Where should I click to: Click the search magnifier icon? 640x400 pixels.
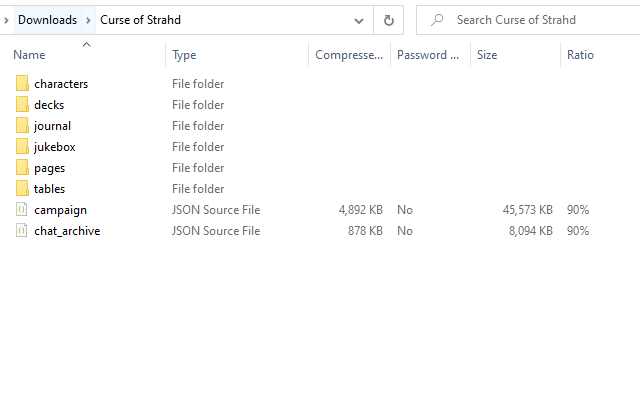pos(437,20)
